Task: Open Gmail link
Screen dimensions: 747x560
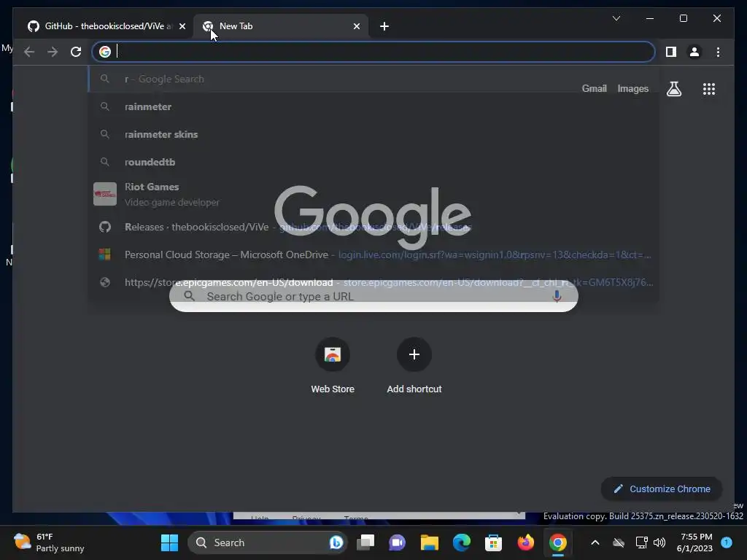Action: point(594,88)
